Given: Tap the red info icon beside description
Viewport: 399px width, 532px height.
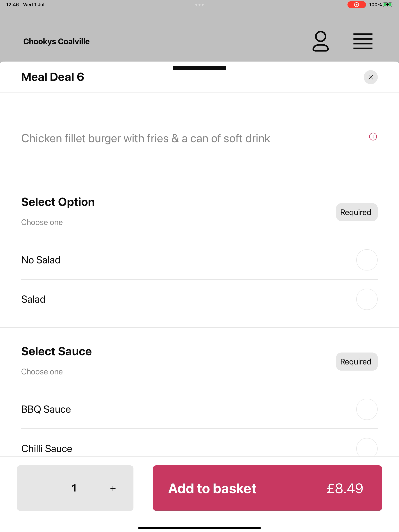Looking at the screenshot, I should point(373,137).
